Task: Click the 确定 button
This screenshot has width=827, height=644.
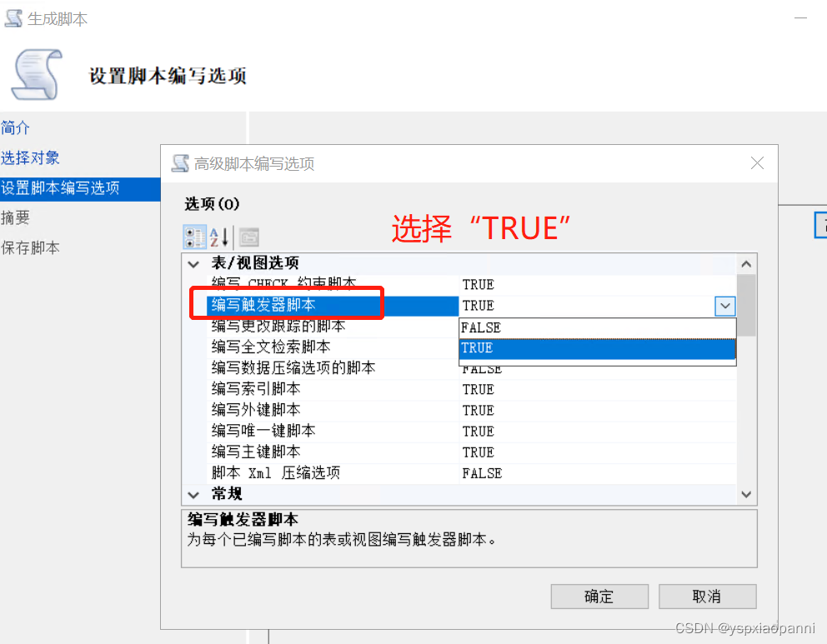Action: pos(599,597)
